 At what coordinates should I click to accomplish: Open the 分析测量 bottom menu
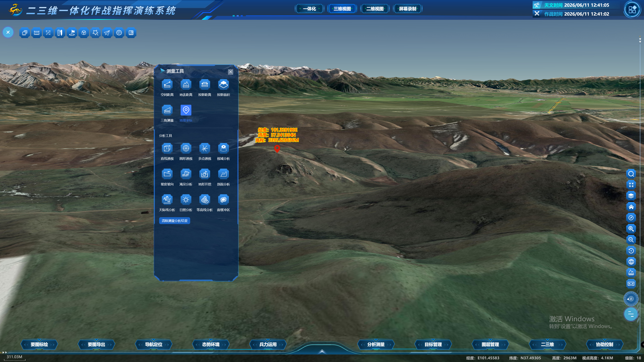click(376, 345)
